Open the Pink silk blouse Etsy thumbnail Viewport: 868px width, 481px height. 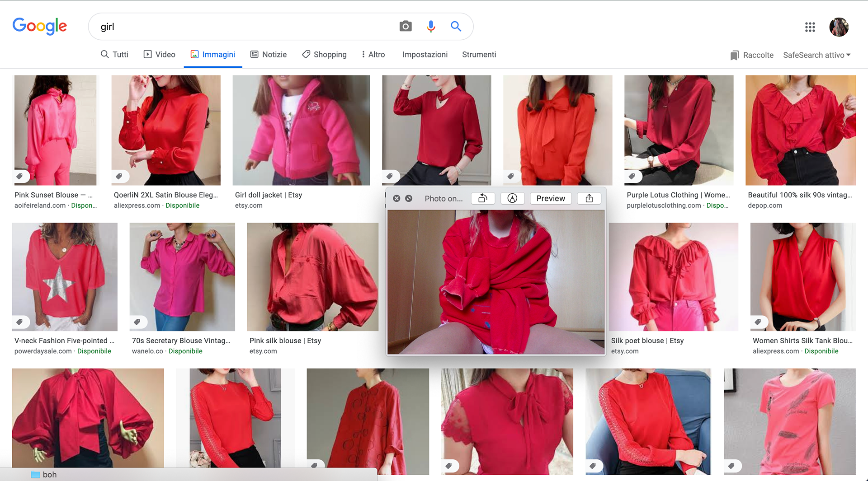[313, 277]
